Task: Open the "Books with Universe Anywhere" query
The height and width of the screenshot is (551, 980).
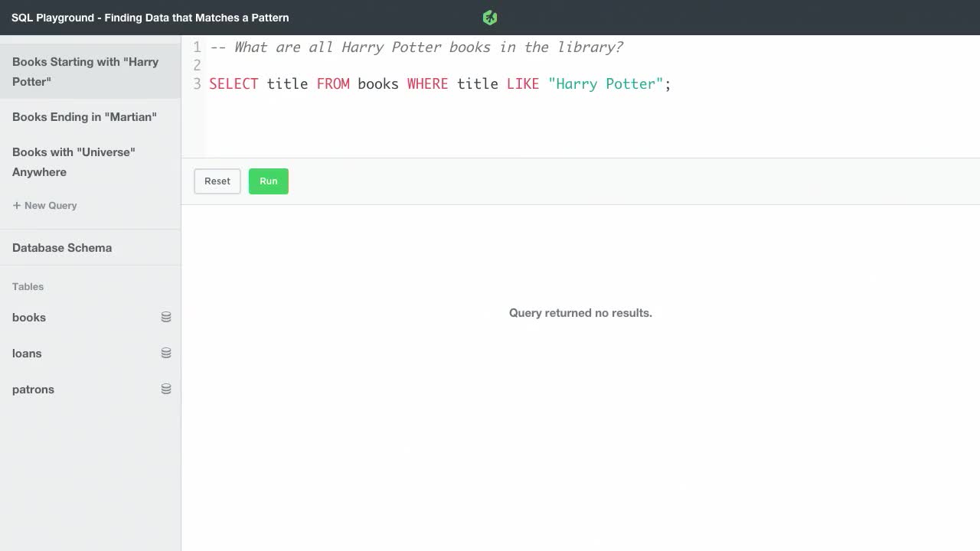Action: click(73, 161)
